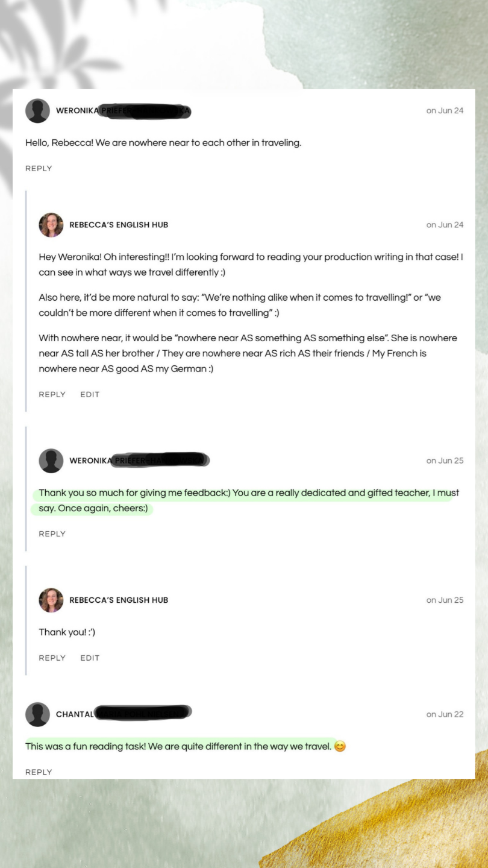Click the 'on Jun 22' date stamp

click(x=445, y=714)
